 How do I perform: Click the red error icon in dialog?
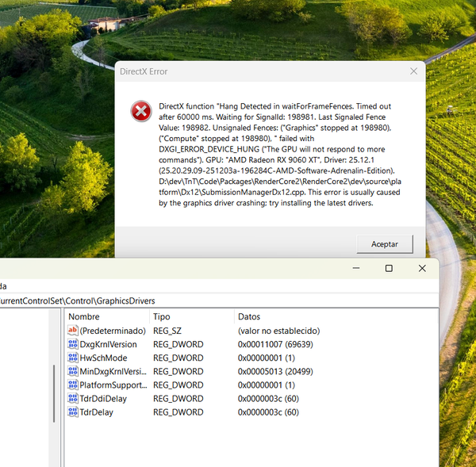(141, 112)
